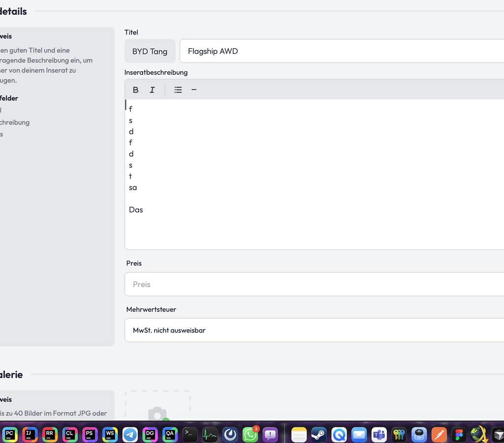
Task: Open the Mehrwertsteuer dropdown
Action: pos(315,330)
